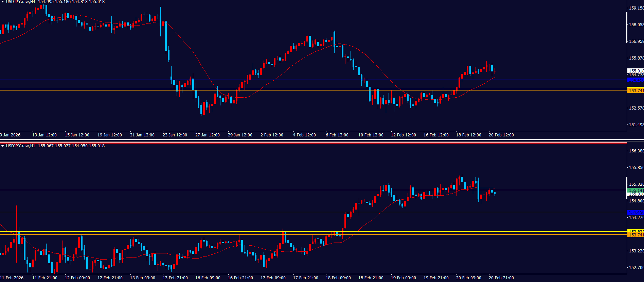Click the 159.15 price scale label on H4 chart
This screenshot has width=644, height=282.
click(x=636, y=8)
